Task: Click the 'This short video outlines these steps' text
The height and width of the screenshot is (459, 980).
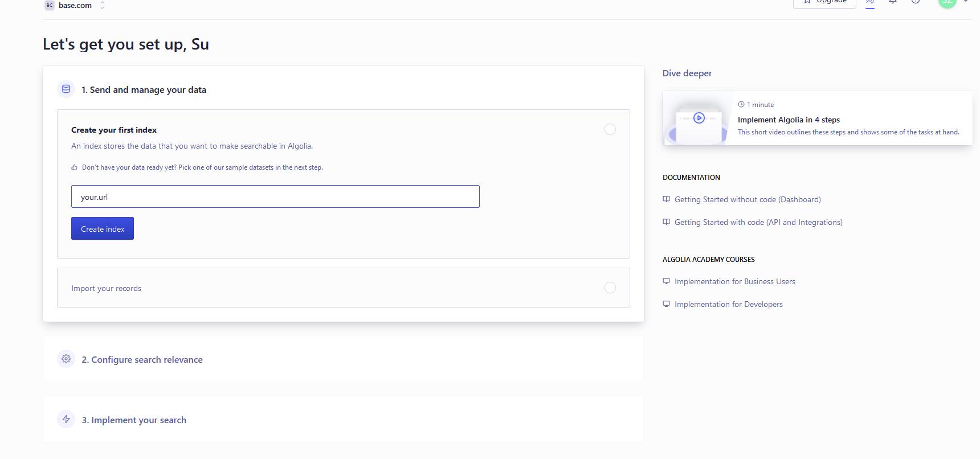Action: tap(848, 132)
